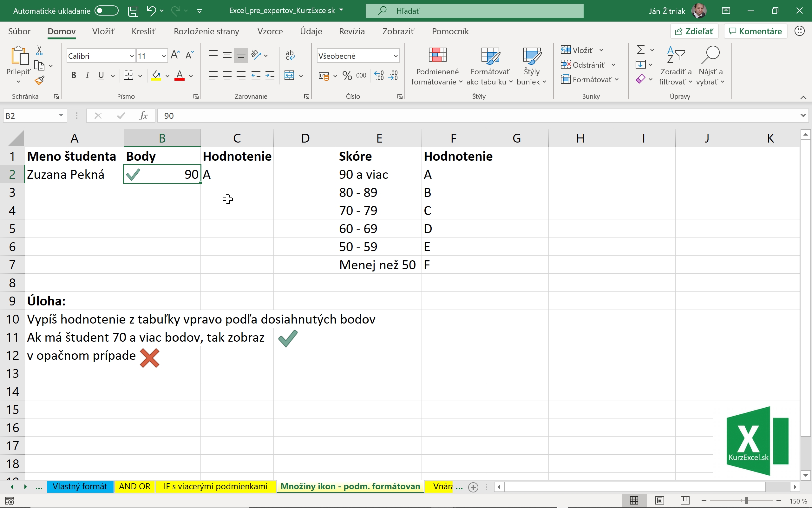Click the Cut scissors icon
Viewport: 812px width, 508px height.
(x=39, y=50)
